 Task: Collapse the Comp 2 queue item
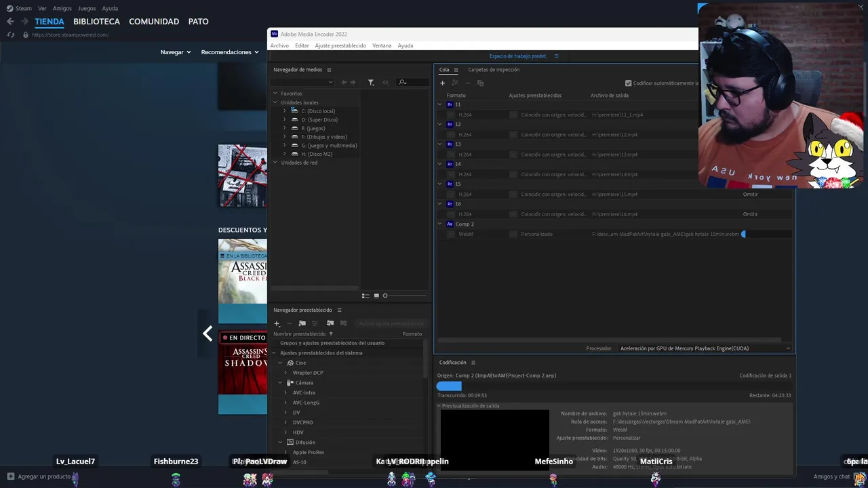(x=439, y=224)
